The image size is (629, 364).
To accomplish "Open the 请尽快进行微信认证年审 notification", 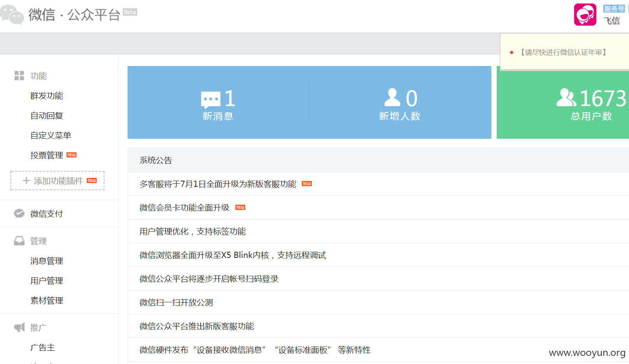I will point(564,52).
